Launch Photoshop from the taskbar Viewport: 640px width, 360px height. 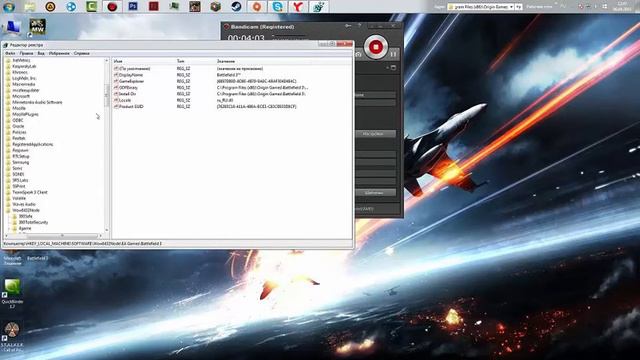point(133,7)
